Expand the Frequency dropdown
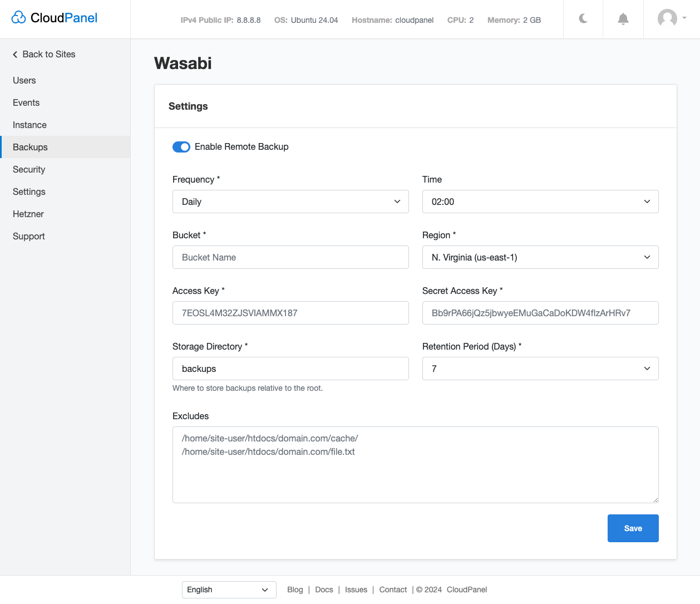Image resolution: width=700 pixels, height=604 pixels. (290, 202)
